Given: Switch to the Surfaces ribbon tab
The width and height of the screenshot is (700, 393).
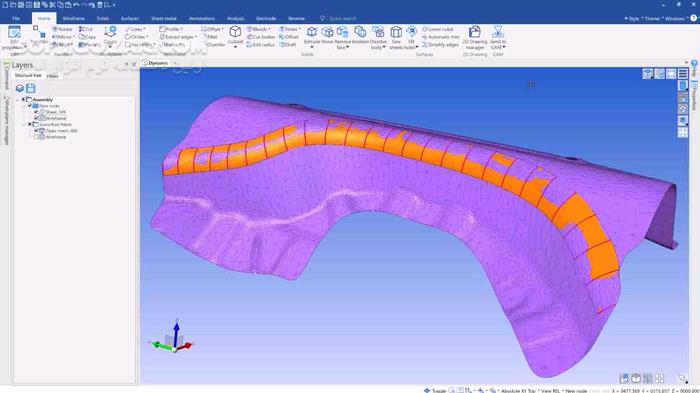Looking at the screenshot, I should [129, 18].
